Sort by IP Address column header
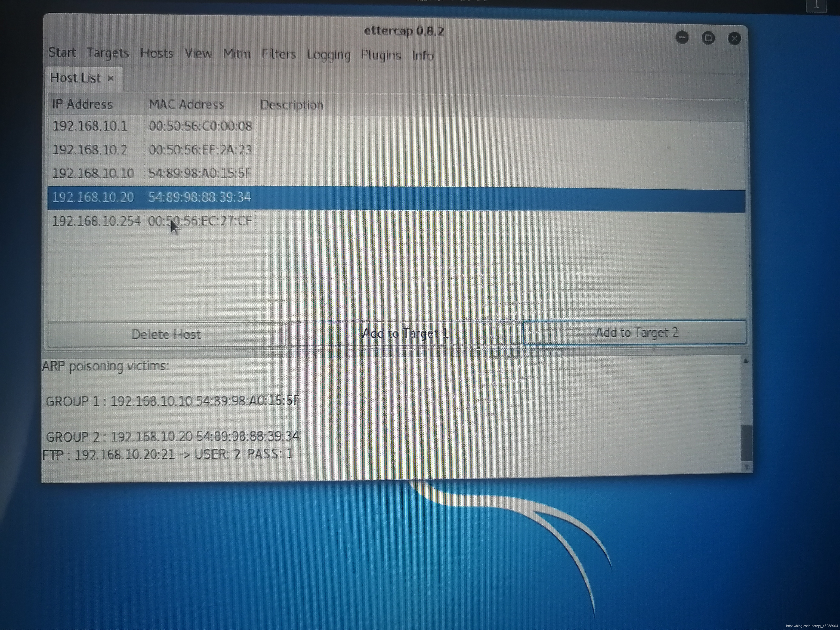Screen dimensions: 840x630 [82, 104]
